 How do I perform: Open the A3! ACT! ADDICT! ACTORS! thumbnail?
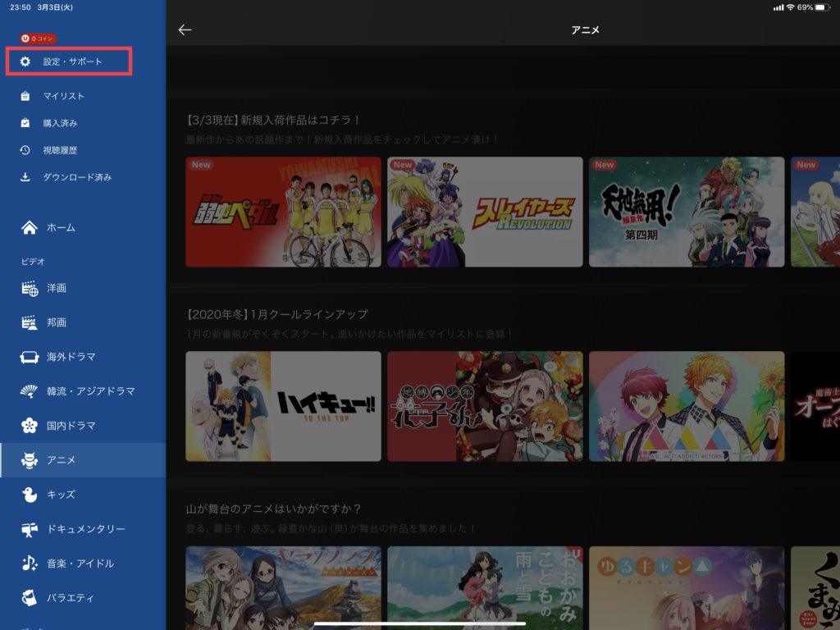pyautogui.click(x=687, y=406)
